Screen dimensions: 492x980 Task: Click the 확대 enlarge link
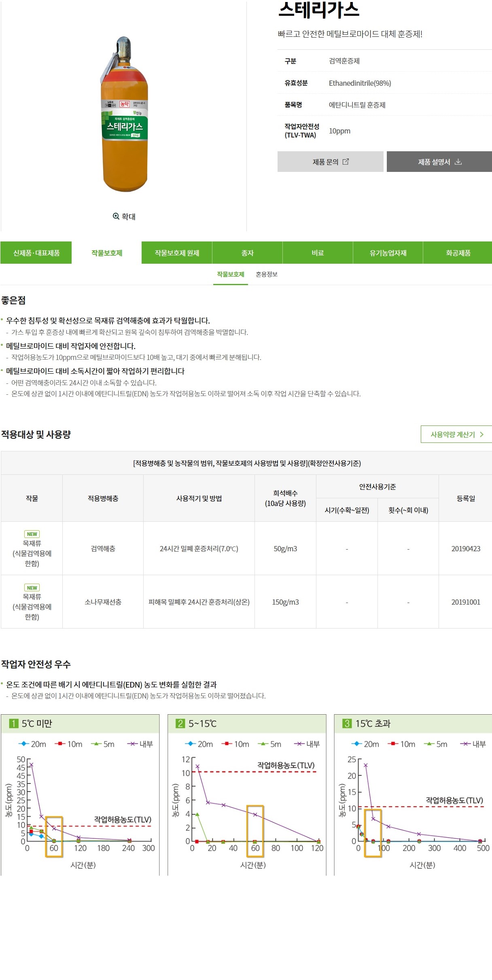click(x=124, y=216)
